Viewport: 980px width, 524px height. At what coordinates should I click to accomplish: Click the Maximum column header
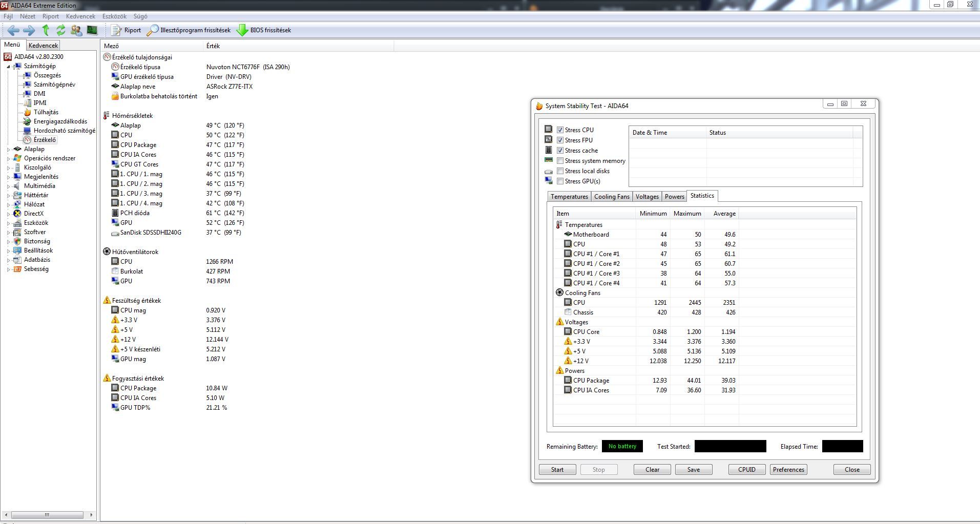(x=687, y=214)
